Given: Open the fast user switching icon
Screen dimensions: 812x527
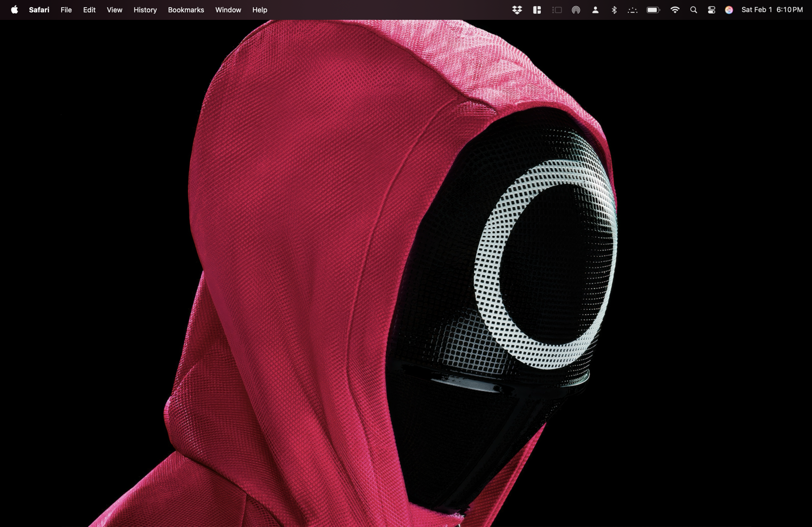Looking at the screenshot, I should [x=596, y=9].
